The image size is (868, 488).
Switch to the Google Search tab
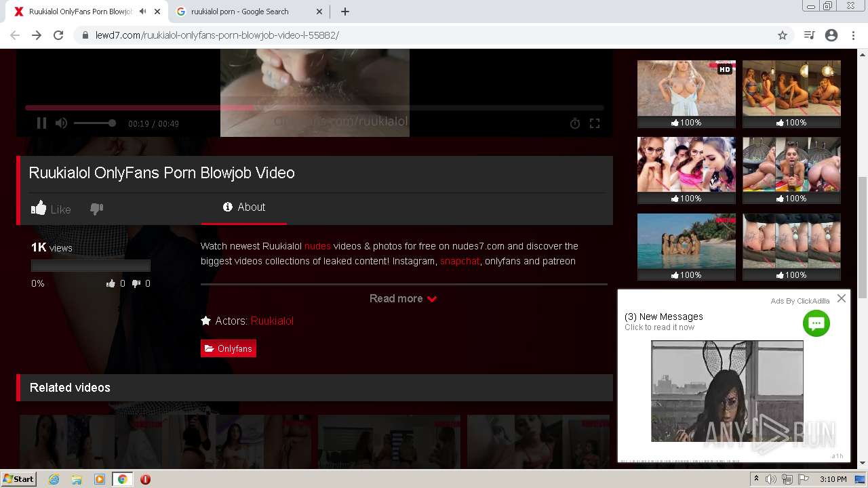pyautogui.click(x=239, y=12)
